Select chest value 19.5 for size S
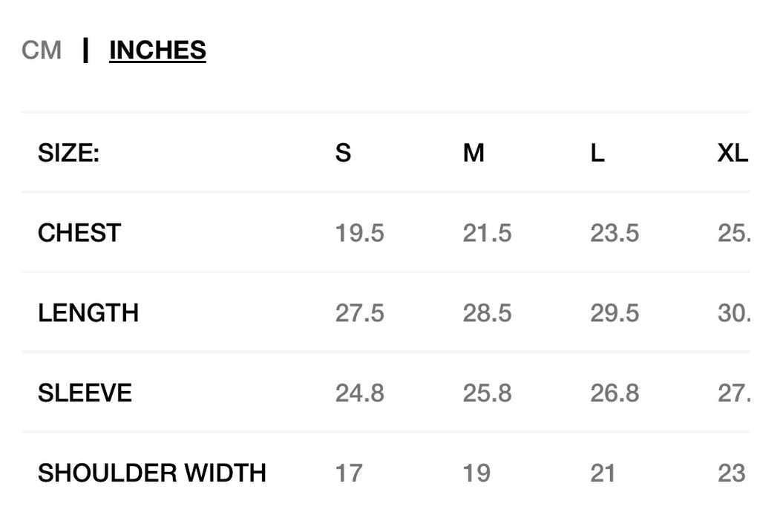760x532 pixels. (x=360, y=233)
